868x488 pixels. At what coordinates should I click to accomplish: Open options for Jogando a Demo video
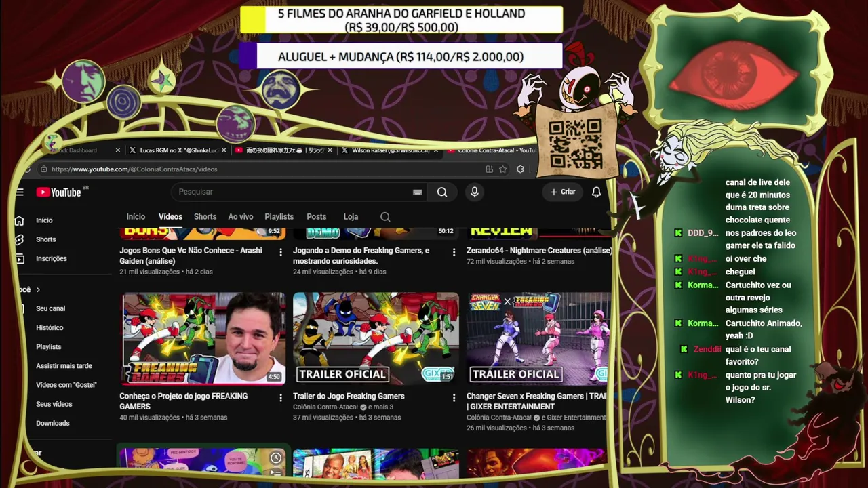pyautogui.click(x=454, y=252)
